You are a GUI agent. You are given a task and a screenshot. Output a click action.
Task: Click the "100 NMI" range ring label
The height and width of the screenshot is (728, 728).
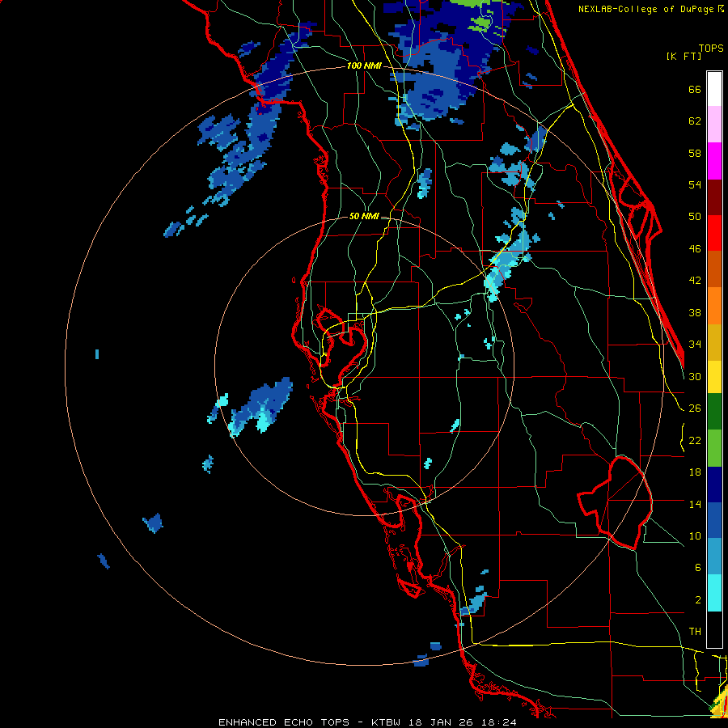click(x=364, y=66)
